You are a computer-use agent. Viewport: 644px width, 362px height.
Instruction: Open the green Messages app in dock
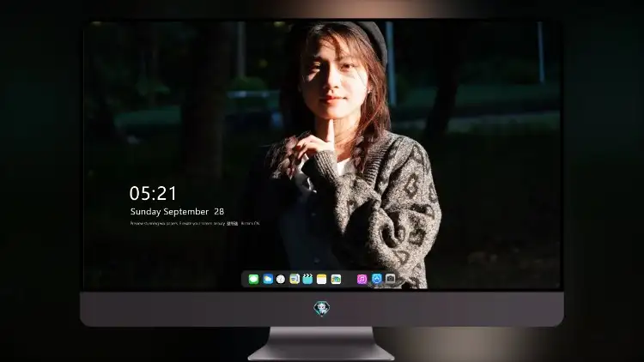pos(253,279)
